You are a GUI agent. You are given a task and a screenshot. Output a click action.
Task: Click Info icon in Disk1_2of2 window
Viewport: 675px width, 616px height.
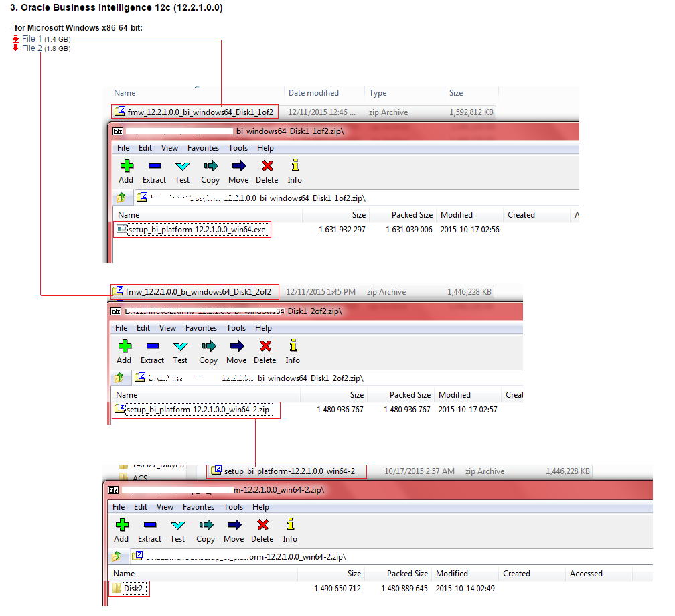(x=293, y=345)
